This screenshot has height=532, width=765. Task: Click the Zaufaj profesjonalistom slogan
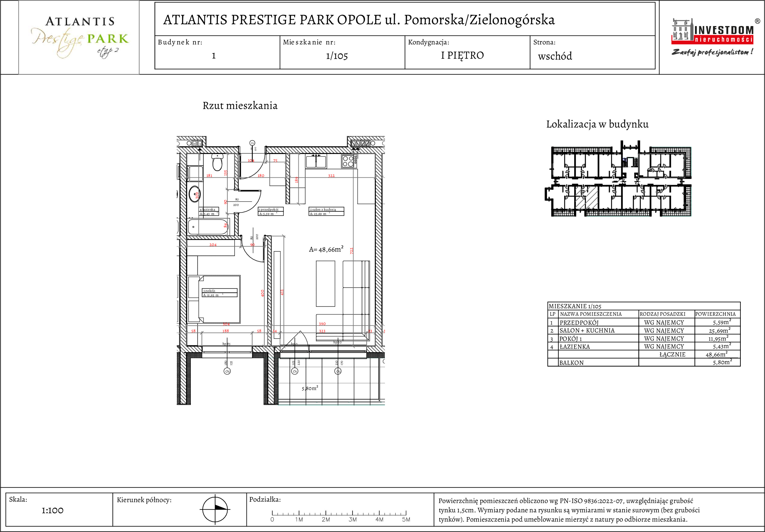click(x=712, y=52)
